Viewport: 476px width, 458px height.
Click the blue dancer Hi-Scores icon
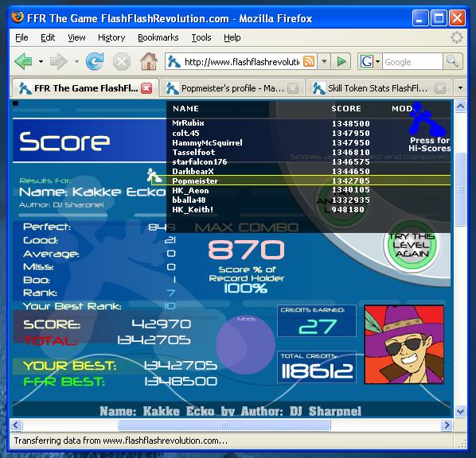point(427,119)
